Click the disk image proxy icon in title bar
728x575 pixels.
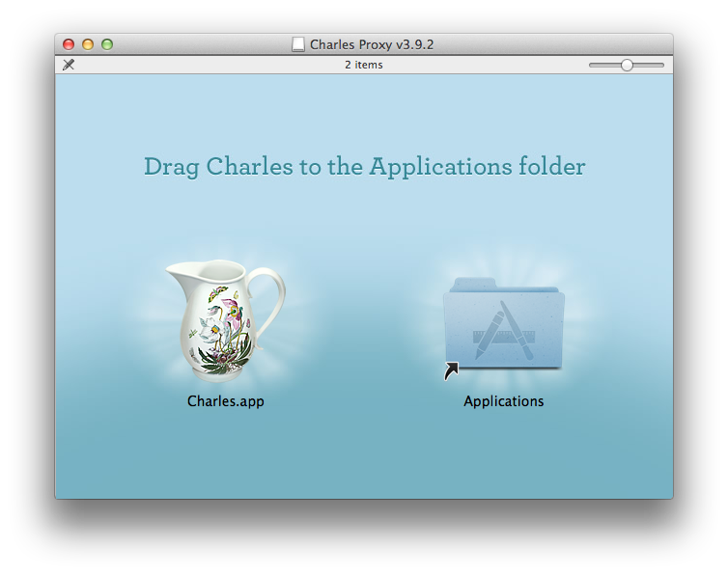(298, 44)
